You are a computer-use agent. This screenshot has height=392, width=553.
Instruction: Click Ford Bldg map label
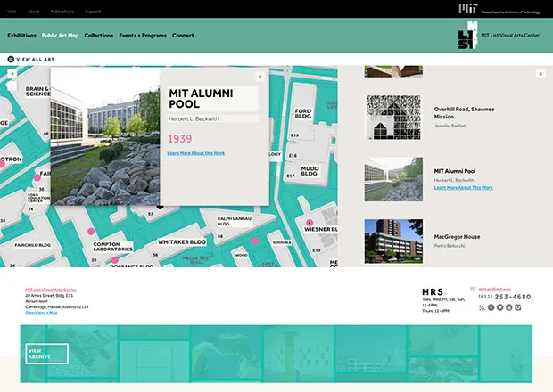[x=303, y=113]
